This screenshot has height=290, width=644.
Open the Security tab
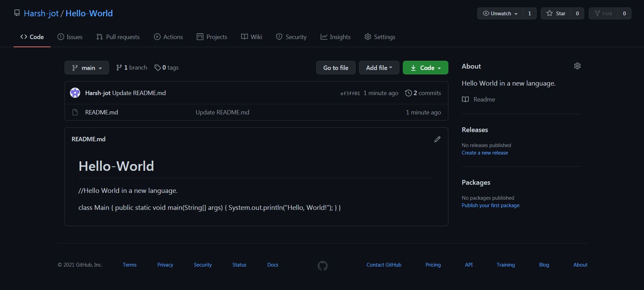291,37
